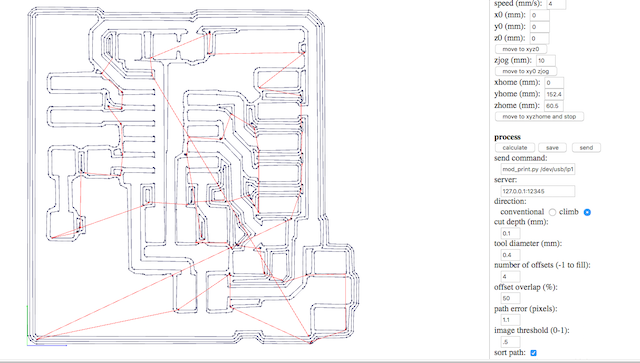
Task: Click the tool diameter (mm) input field
Action: point(511,255)
